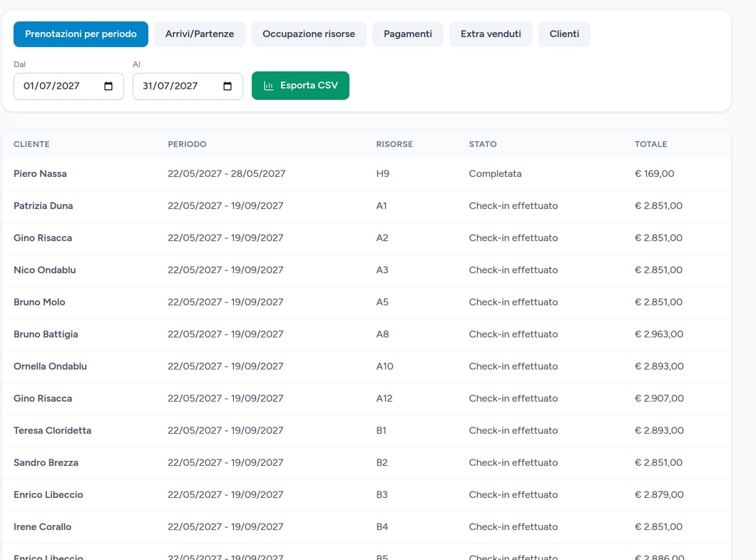Select Piero Nassa booking row
This screenshot has width=756, height=560.
pyautogui.click(x=367, y=173)
